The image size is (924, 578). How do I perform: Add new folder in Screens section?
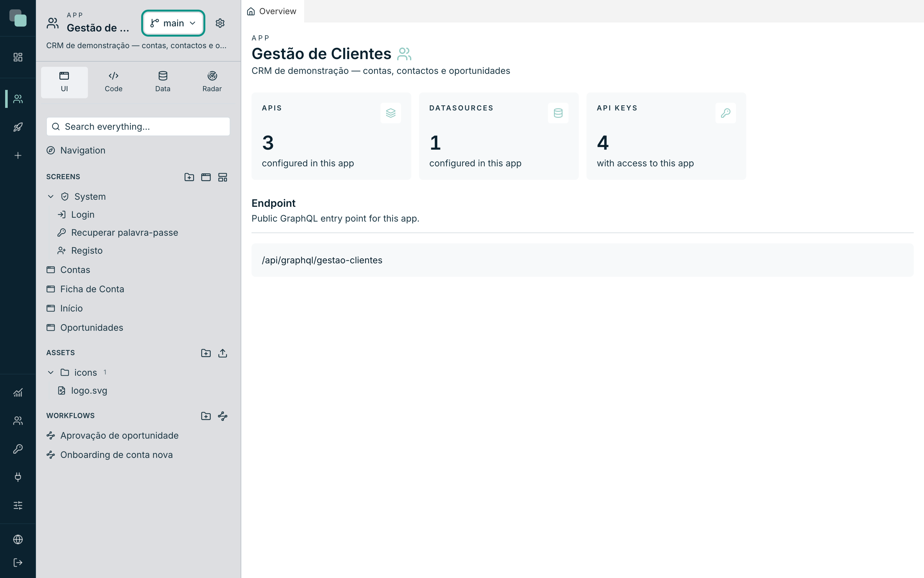(189, 177)
